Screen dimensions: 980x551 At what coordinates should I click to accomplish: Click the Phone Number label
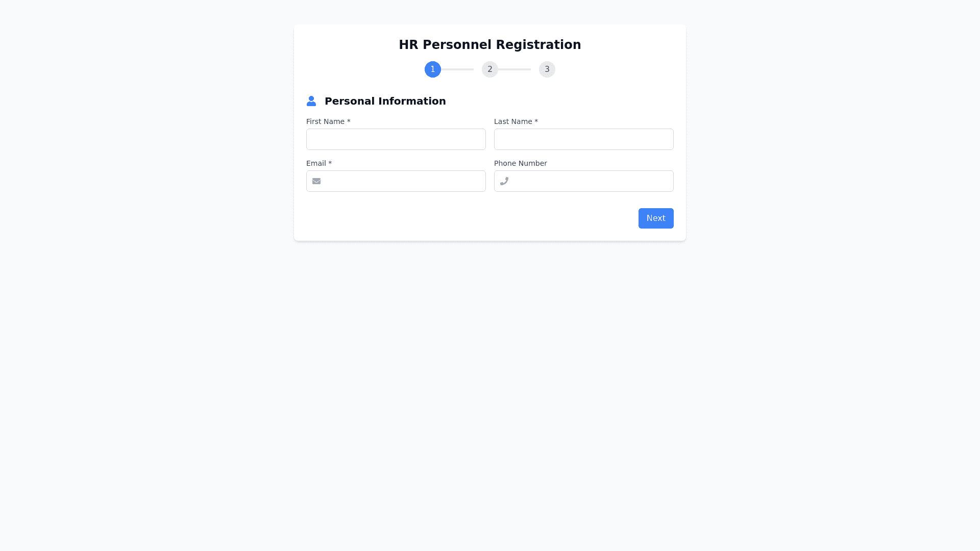(521, 163)
